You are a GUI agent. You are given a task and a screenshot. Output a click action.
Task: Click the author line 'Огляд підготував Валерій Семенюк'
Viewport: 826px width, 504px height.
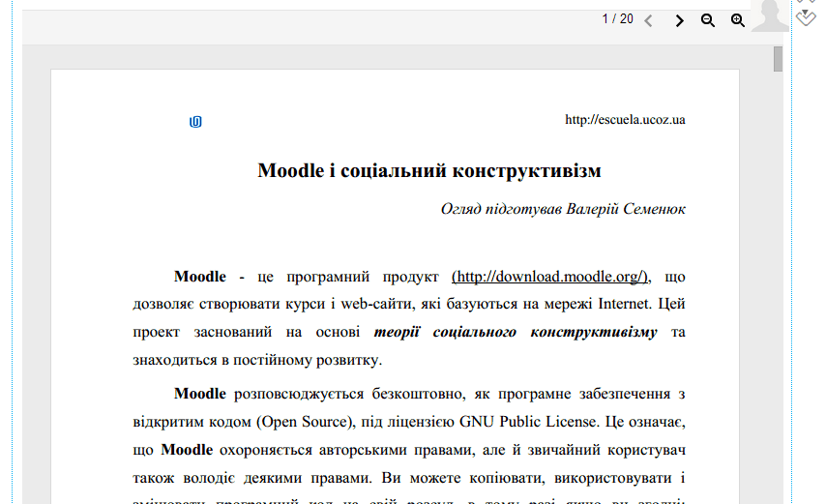563,209
